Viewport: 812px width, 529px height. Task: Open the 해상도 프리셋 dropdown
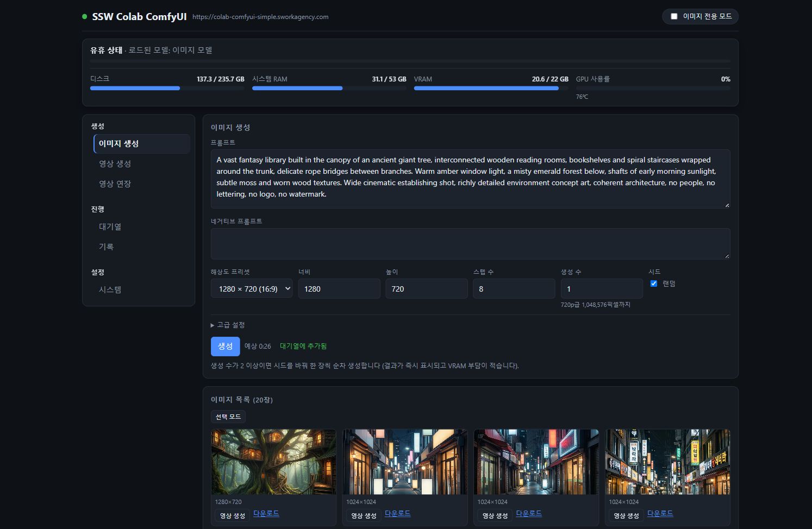(x=252, y=288)
